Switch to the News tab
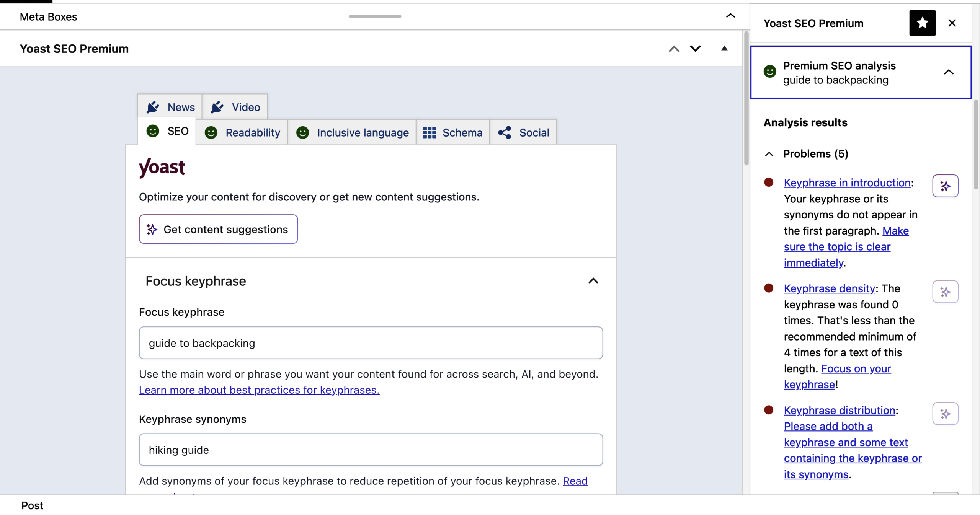Image resolution: width=980 pixels, height=515 pixels. pos(170,107)
